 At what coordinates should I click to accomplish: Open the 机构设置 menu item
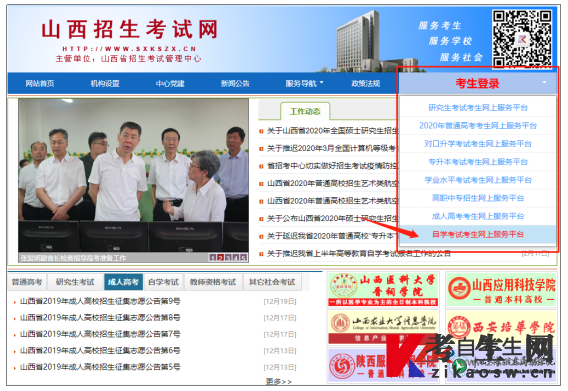(x=105, y=84)
